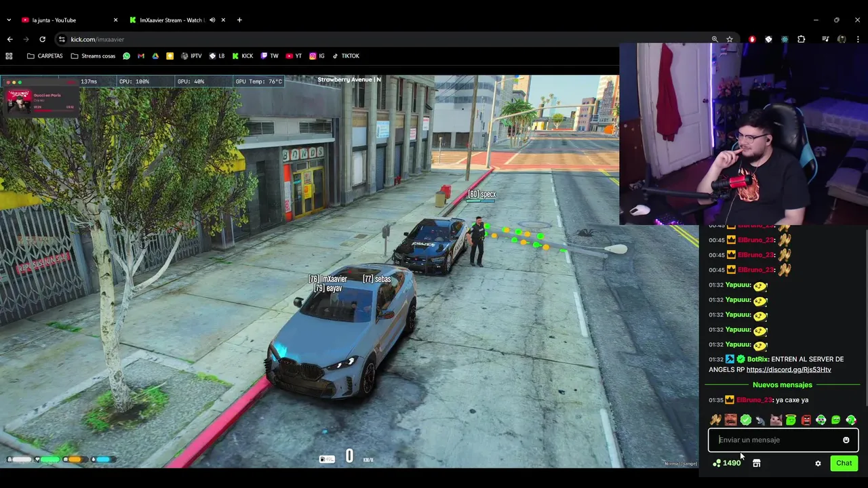
Task: Open the emoji picker in chat input
Action: (846, 440)
